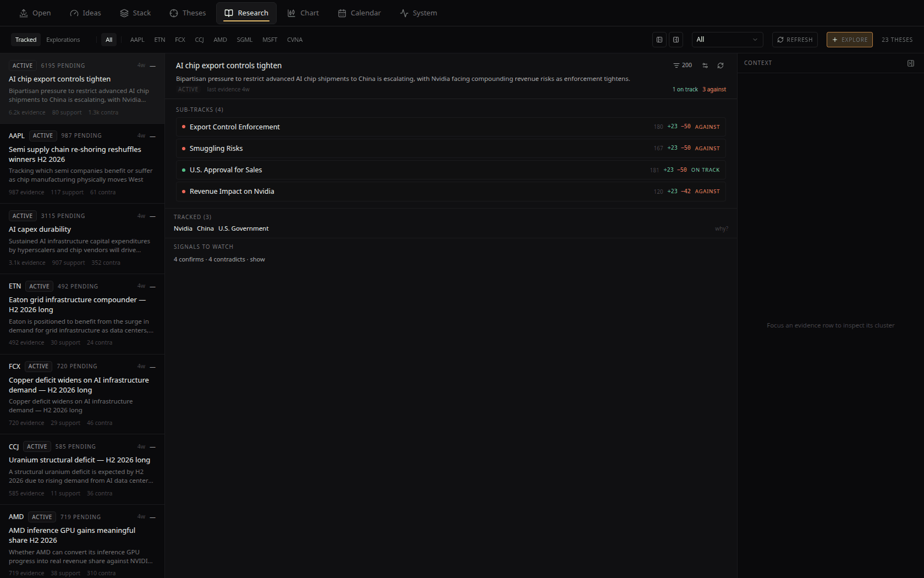Switch to the Explorations view
Viewport: 924px width, 578px height.
[x=63, y=40]
